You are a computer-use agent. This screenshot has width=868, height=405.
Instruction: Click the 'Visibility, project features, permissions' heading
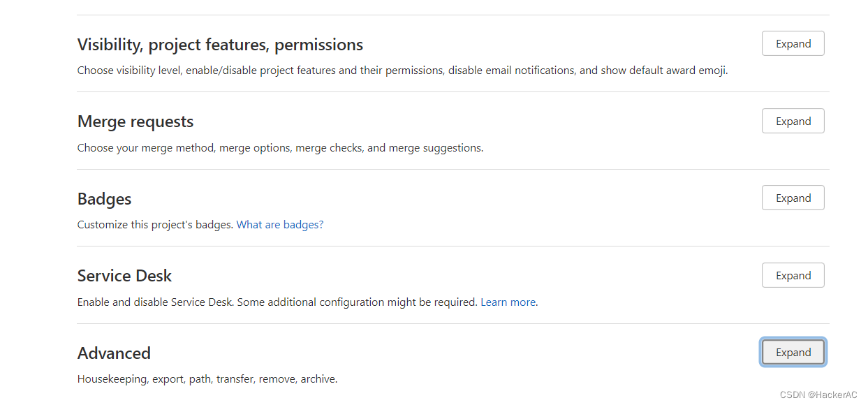220,45
